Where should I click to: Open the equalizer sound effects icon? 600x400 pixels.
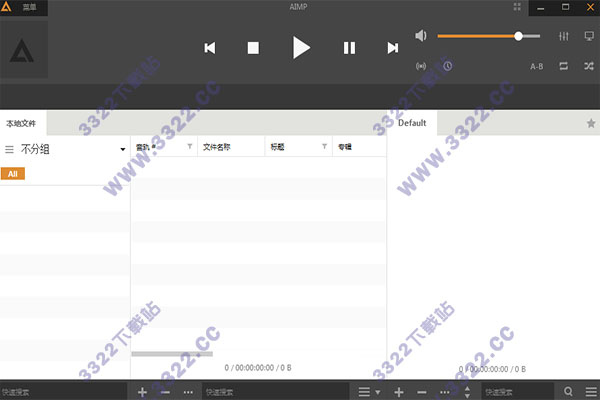click(x=564, y=36)
